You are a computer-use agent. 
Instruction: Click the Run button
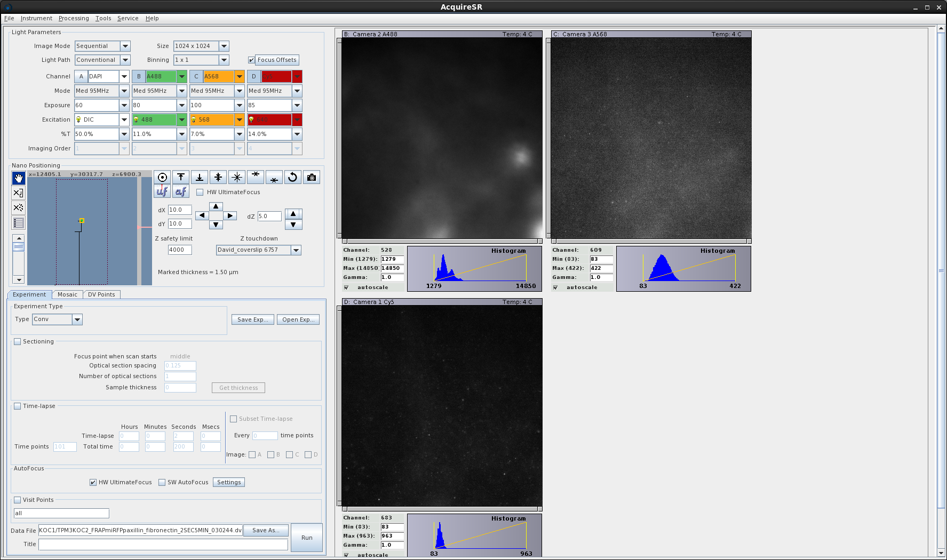coord(307,538)
